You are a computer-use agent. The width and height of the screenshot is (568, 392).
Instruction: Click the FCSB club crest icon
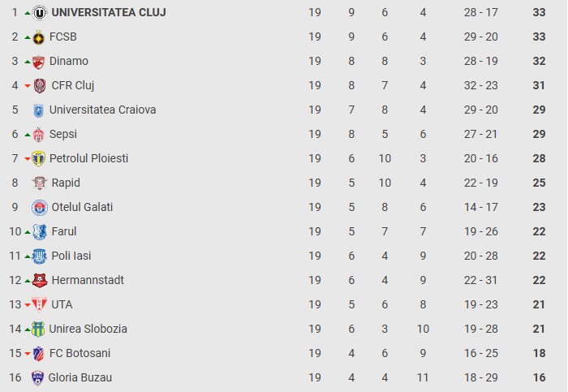pyautogui.click(x=39, y=37)
